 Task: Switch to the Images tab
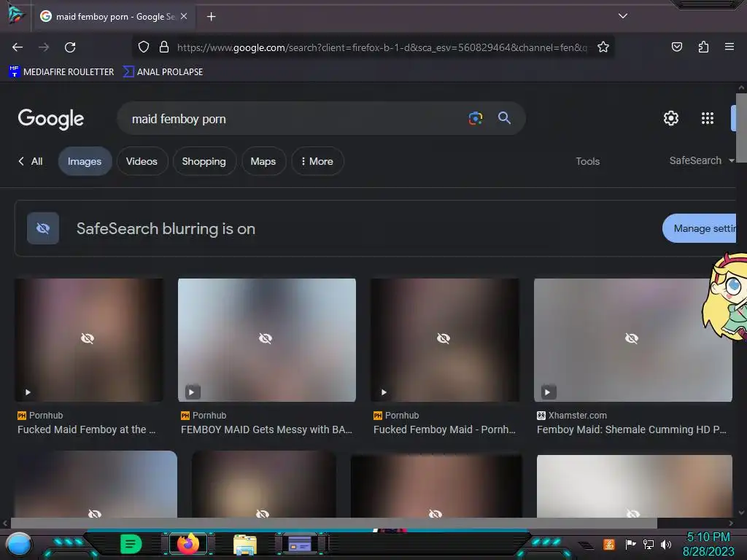tap(85, 161)
